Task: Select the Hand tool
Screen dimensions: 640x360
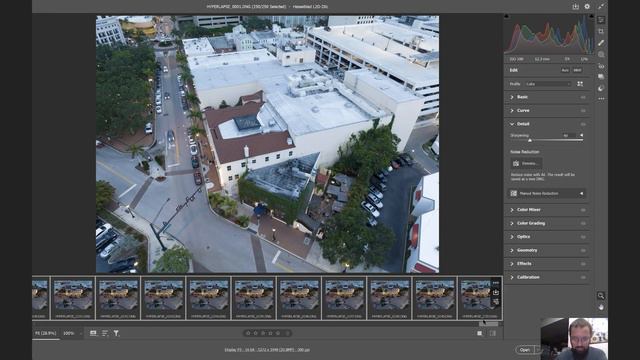Action: pyautogui.click(x=601, y=307)
